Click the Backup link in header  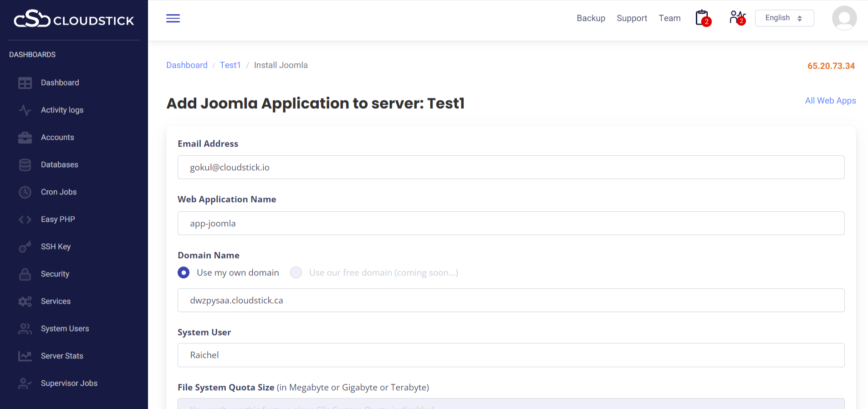591,18
